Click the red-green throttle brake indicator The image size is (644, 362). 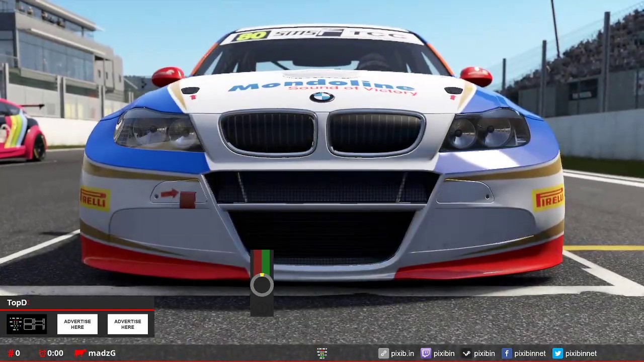pos(262,262)
